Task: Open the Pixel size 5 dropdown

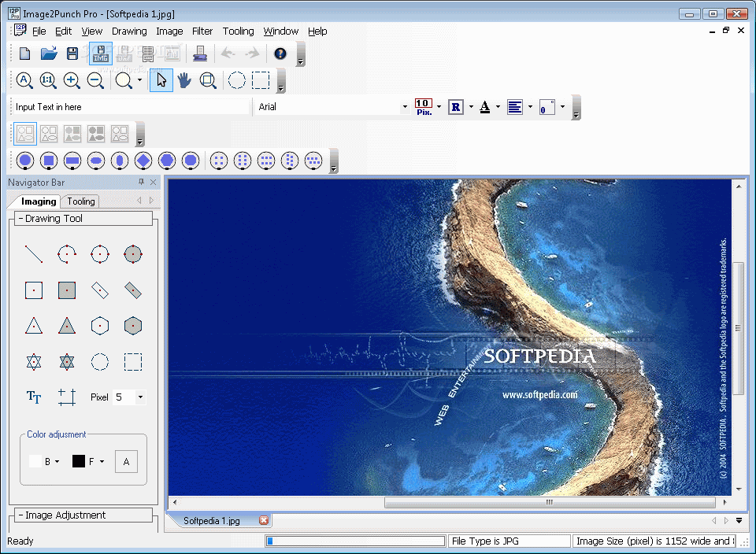Action: (140, 397)
